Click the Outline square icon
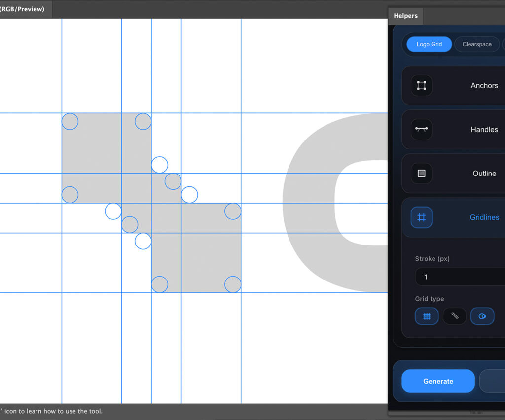 click(421, 174)
